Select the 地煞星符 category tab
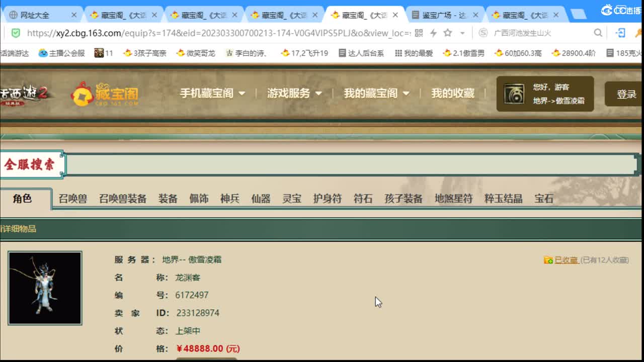The image size is (644, 362). coord(453,199)
